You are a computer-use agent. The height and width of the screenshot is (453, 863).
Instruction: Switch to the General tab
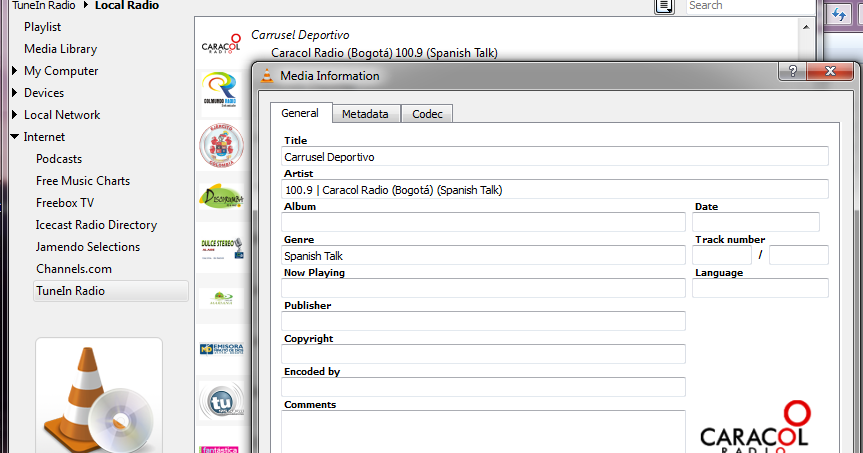coord(300,113)
